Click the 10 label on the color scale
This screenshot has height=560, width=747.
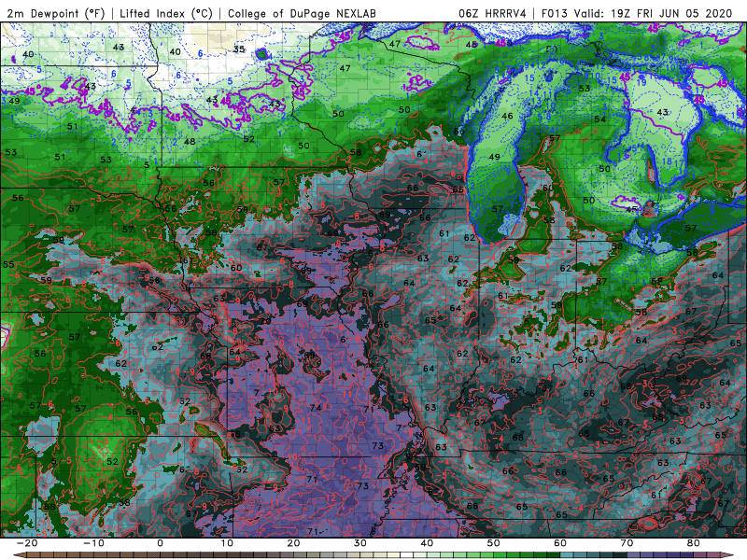[x=227, y=543]
